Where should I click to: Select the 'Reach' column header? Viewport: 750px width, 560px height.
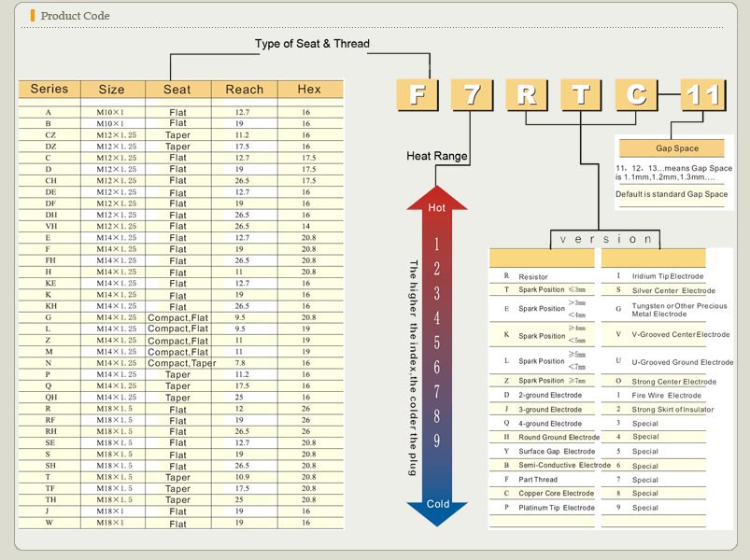(245, 90)
